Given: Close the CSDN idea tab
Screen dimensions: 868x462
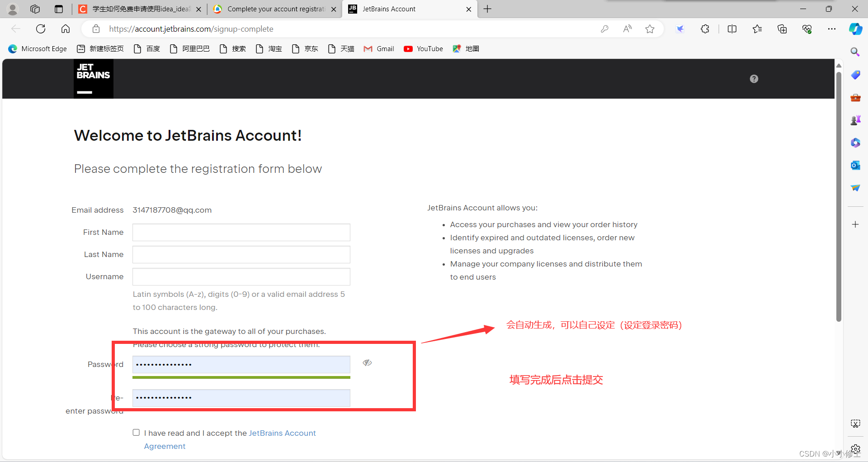Looking at the screenshot, I should (198, 9).
